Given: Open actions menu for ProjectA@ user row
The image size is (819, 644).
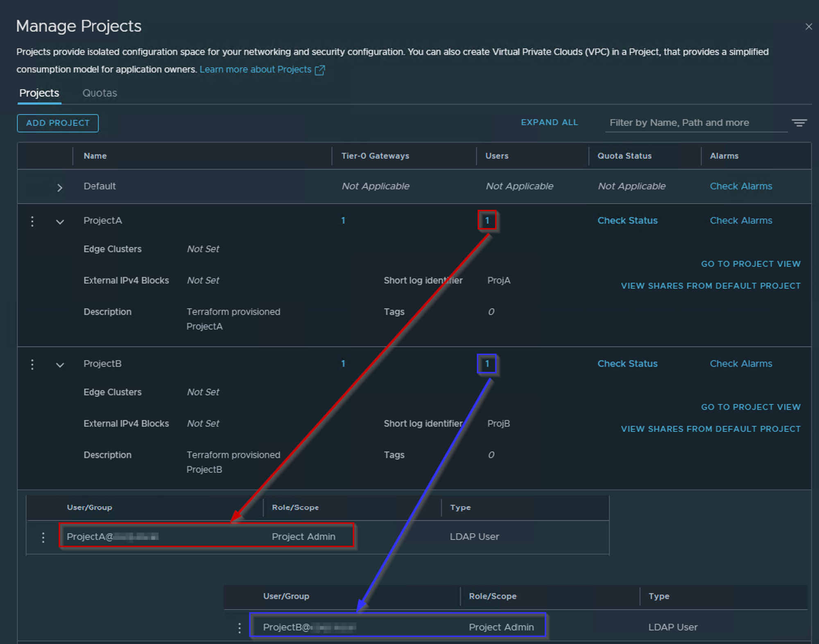Looking at the screenshot, I should point(43,537).
